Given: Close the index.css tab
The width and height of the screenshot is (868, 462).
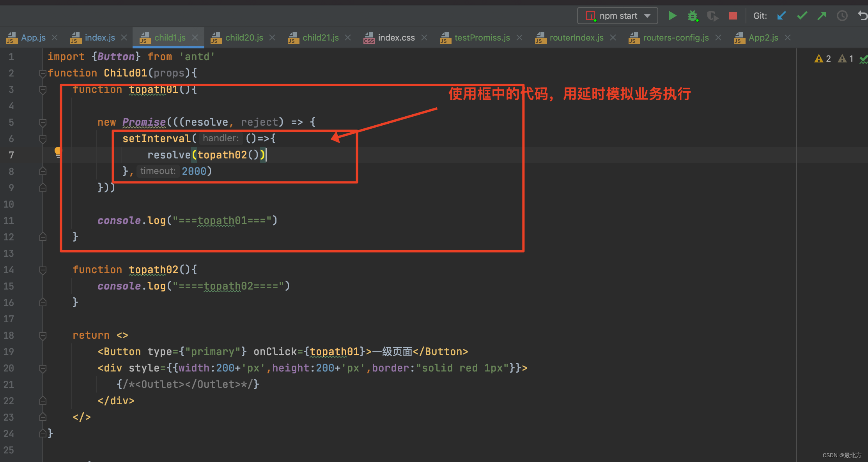Looking at the screenshot, I should (424, 37).
